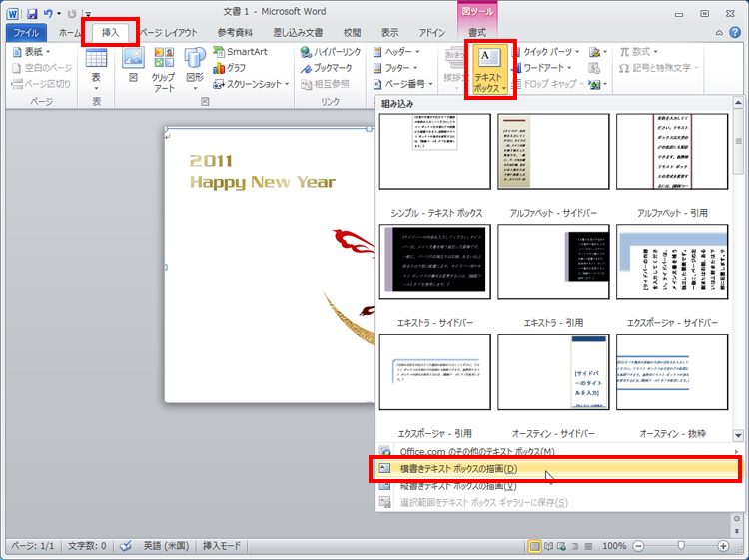Click the Save icon in quick access toolbar

point(32,13)
